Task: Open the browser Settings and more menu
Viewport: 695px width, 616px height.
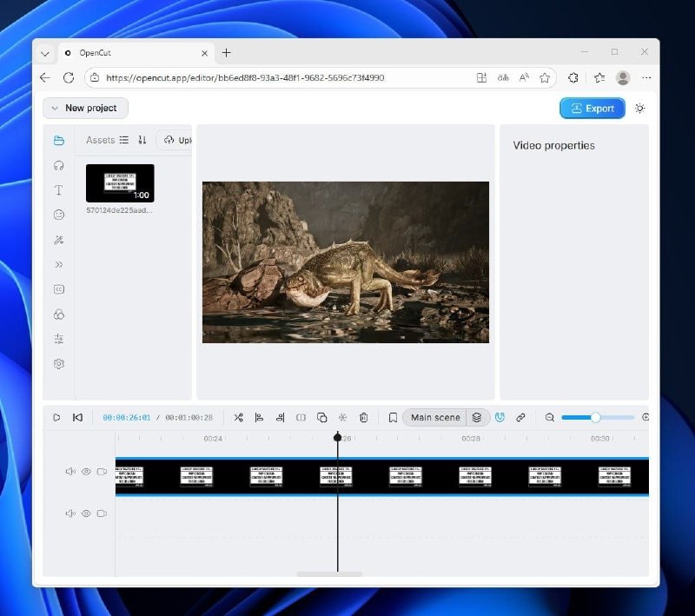Action: click(646, 78)
